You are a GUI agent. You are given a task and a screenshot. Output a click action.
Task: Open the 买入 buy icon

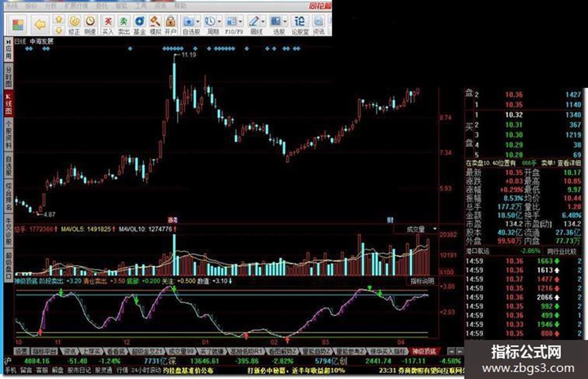click(x=108, y=25)
